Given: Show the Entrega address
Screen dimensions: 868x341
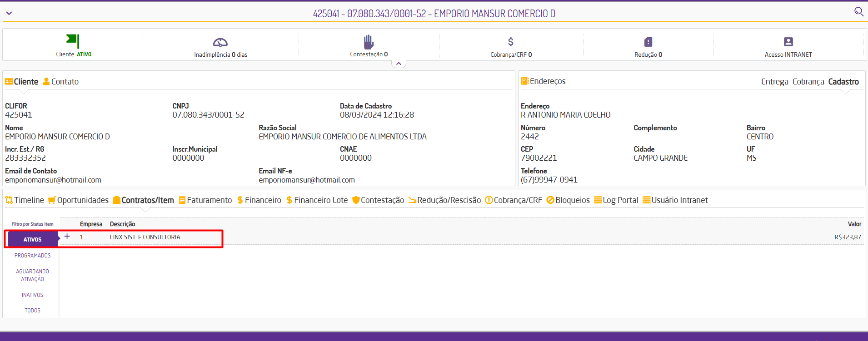Looking at the screenshot, I should [x=775, y=82].
